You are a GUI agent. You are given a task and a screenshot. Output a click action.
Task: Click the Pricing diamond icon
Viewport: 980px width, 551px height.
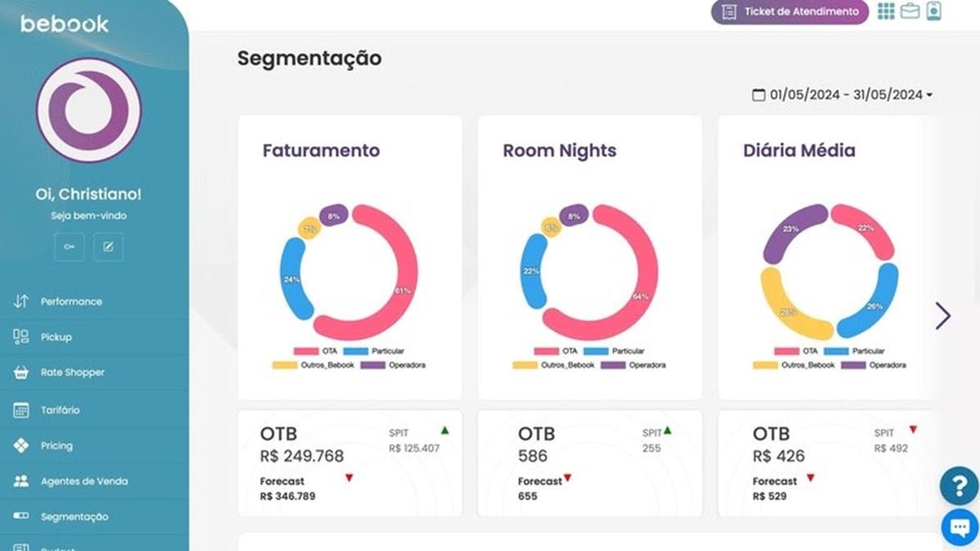point(21,446)
